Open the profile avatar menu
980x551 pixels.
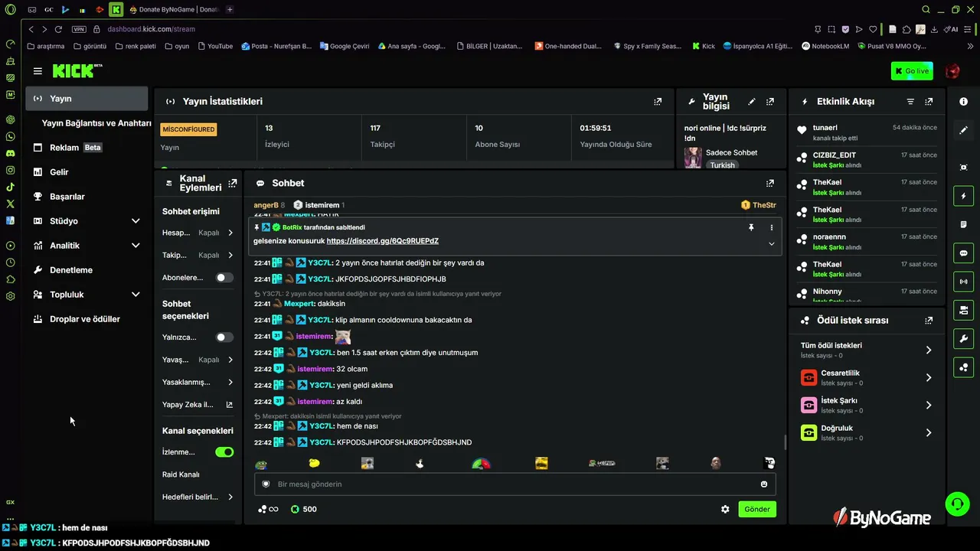(x=952, y=71)
